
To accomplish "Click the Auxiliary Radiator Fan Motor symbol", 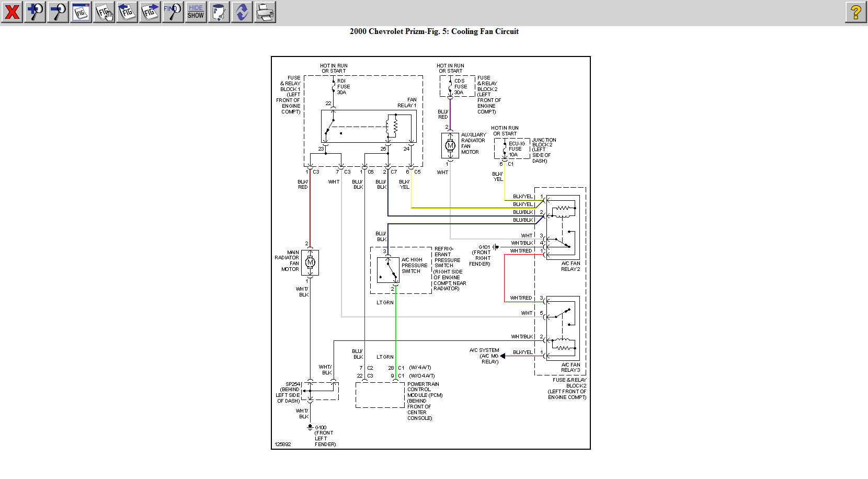I will coord(450,146).
